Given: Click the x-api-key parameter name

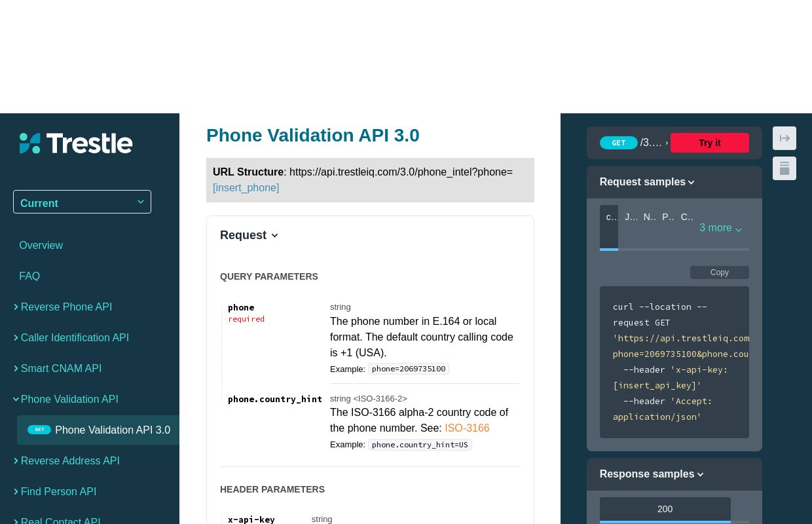Looking at the screenshot, I should pos(251,519).
